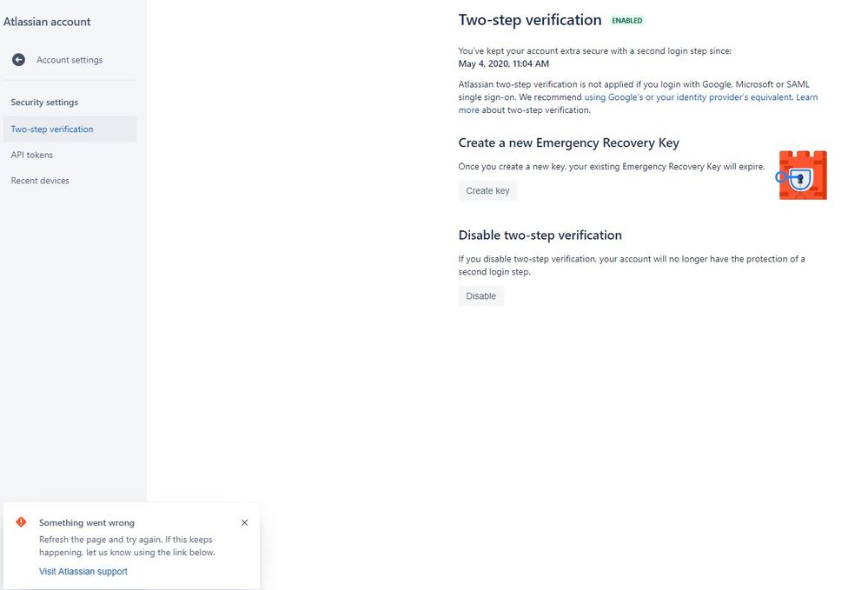The image size is (868, 590).
Task: Click the orange error warning icon
Action: click(21, 522)
